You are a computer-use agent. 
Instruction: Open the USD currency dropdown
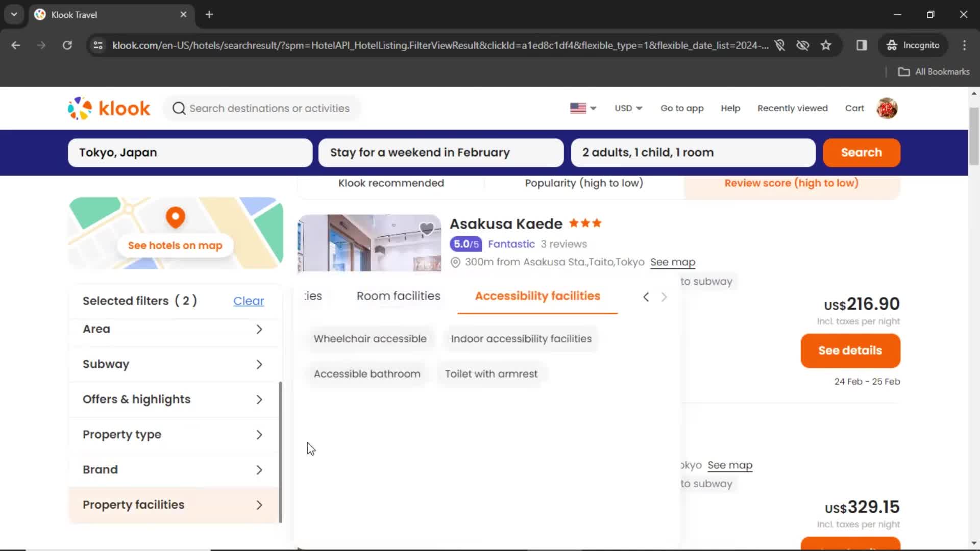tap(628, 108)
